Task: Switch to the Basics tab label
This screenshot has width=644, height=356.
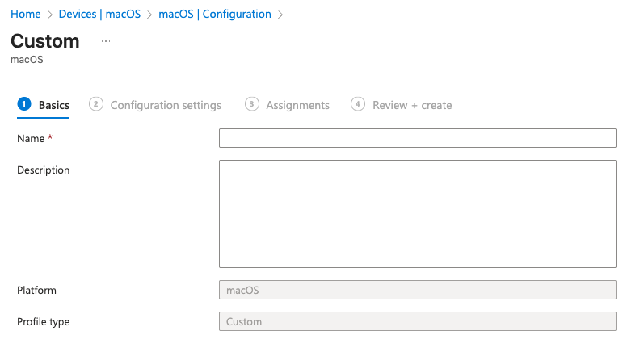Action: click(x=54, y=105)
